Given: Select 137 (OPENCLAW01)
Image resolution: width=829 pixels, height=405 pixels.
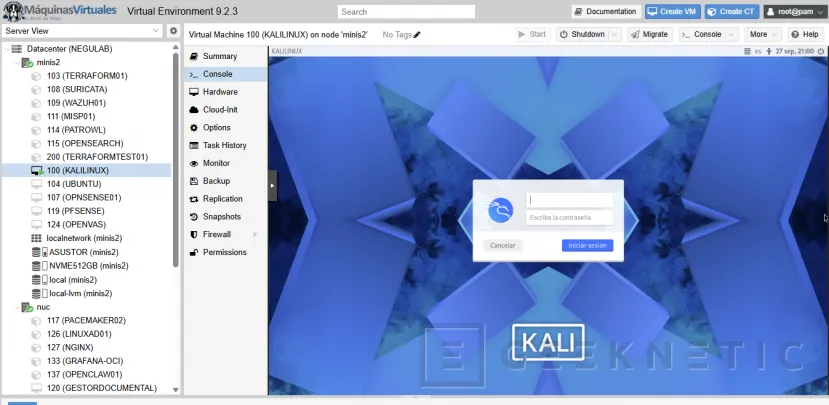Looking at the screenshot, I should pos(87,375).
